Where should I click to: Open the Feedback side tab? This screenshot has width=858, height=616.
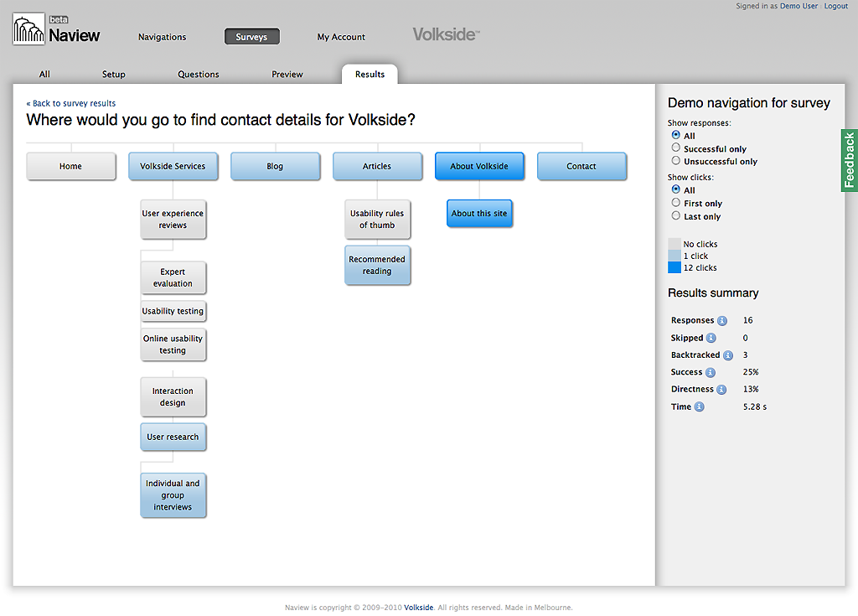coord(850,160)
